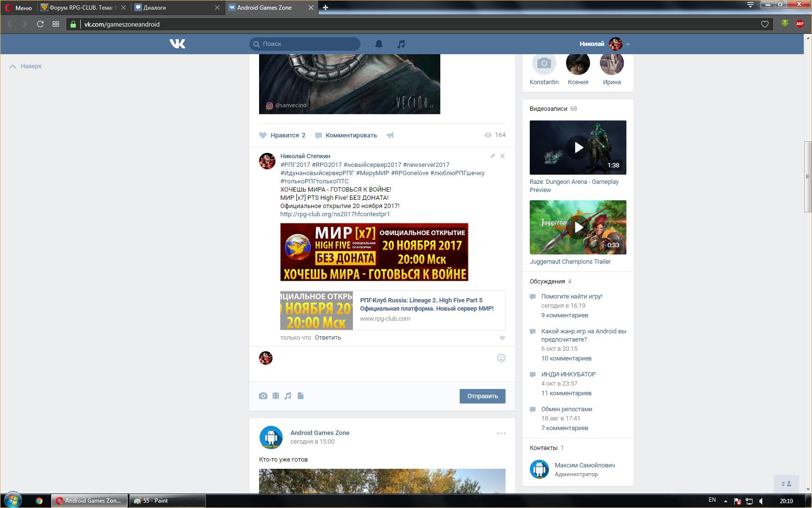This screenshot has width=812, height=508.
Task: Play the Raze: Dungeon Arena video
Action: coord(578,148)
